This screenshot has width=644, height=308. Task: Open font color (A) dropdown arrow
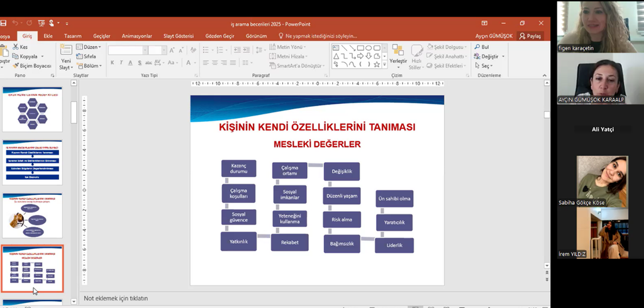195,63
